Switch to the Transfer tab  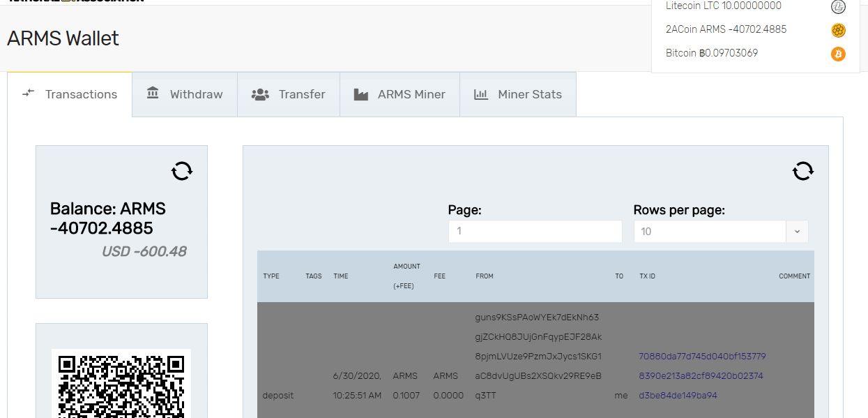coord(289,94)
